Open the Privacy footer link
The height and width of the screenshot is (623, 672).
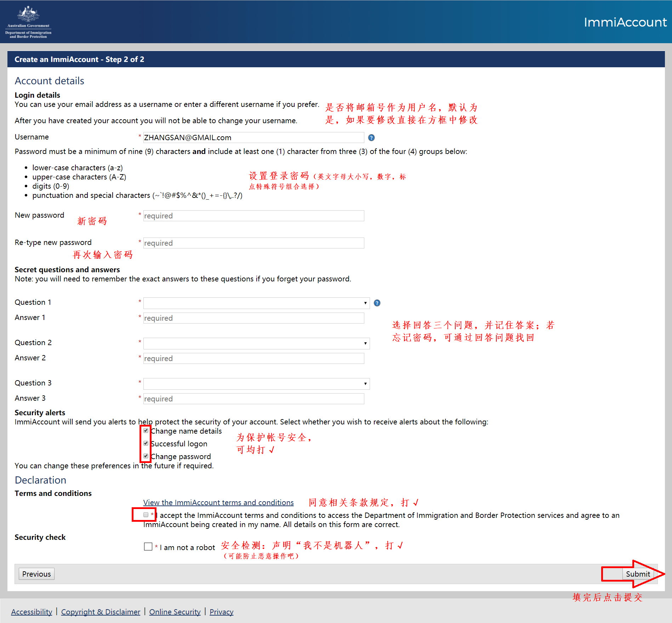221,612
